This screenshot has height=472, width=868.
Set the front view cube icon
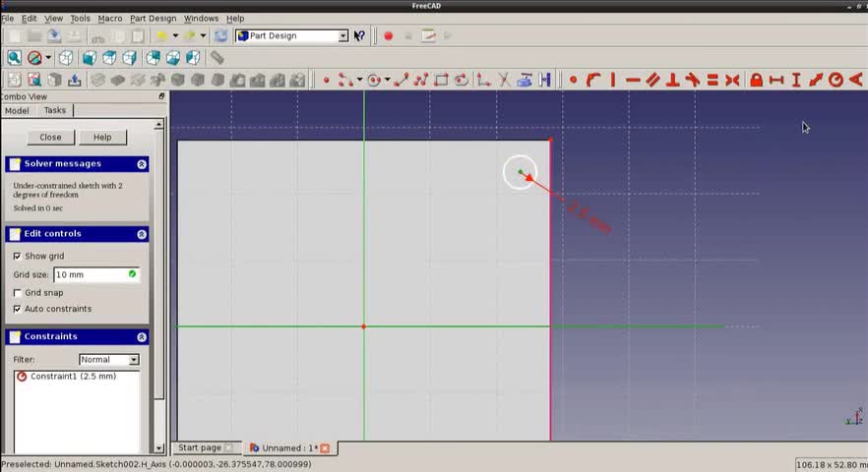tap(90, 58)
